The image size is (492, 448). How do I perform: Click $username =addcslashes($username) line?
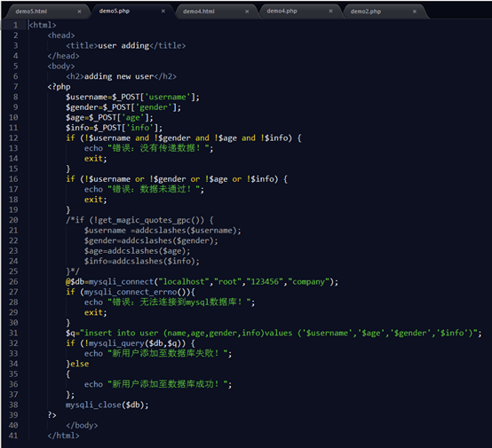pyautogui.click(x=163, y=231)
